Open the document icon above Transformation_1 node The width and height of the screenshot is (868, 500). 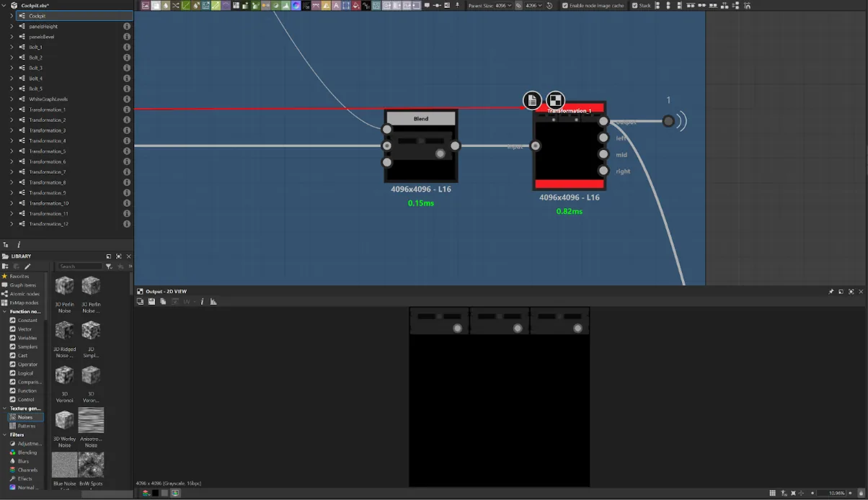coord(532,101)
